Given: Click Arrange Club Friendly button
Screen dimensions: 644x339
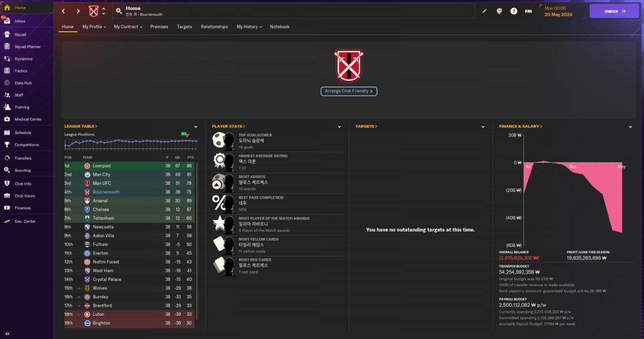Looking at the screenshot, I should tap(349, 91).
